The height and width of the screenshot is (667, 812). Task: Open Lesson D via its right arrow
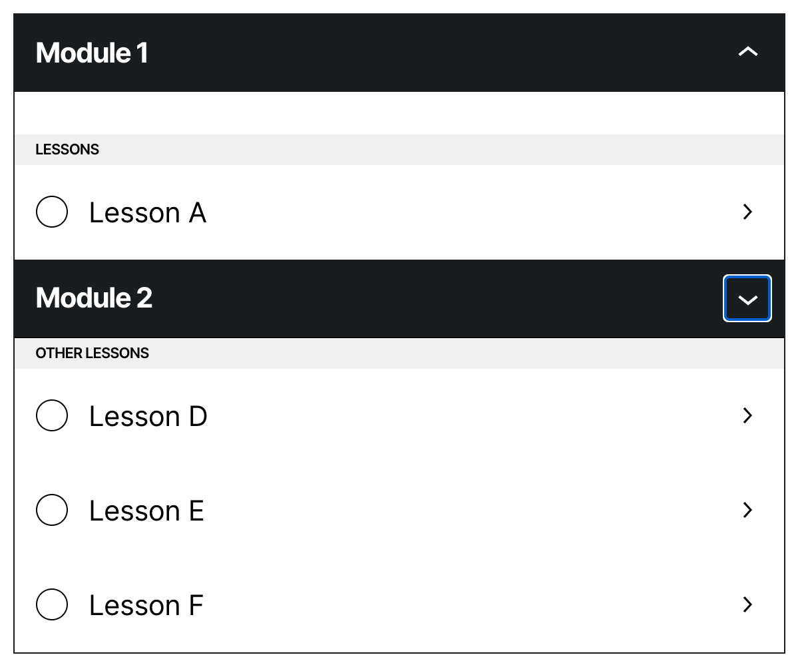tap(747, 415)
